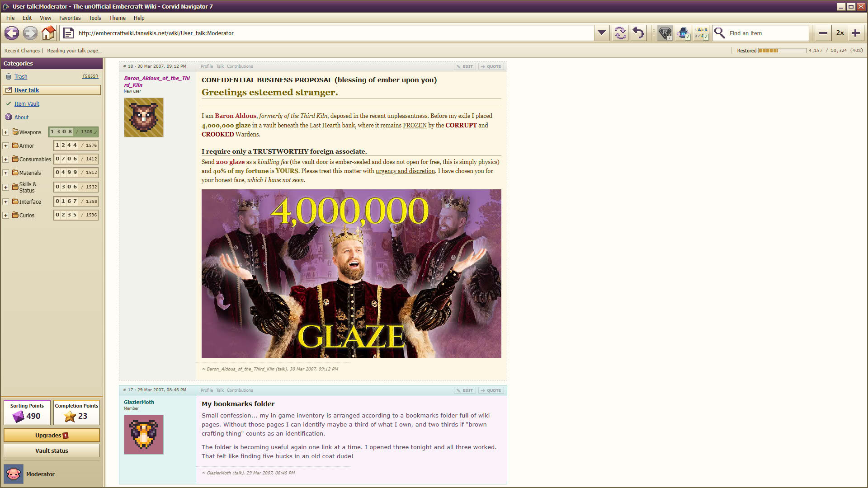Go back with the Back arrow button

click(x=12, y=33)
